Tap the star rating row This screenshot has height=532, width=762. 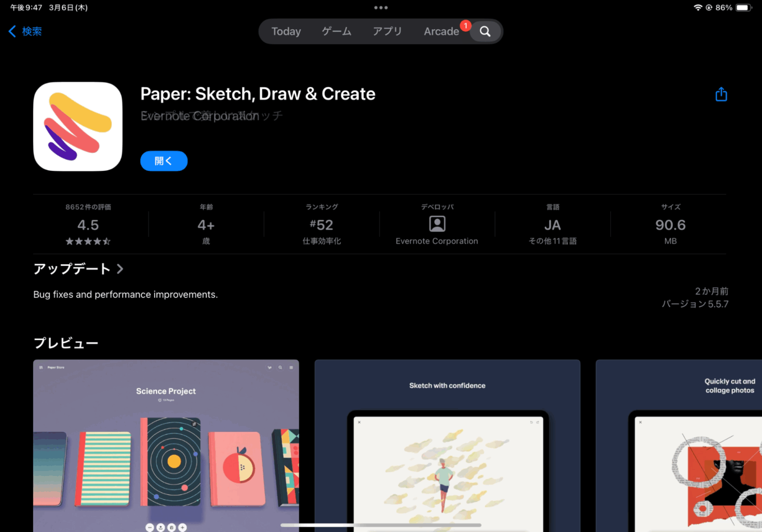coord(88,241)
